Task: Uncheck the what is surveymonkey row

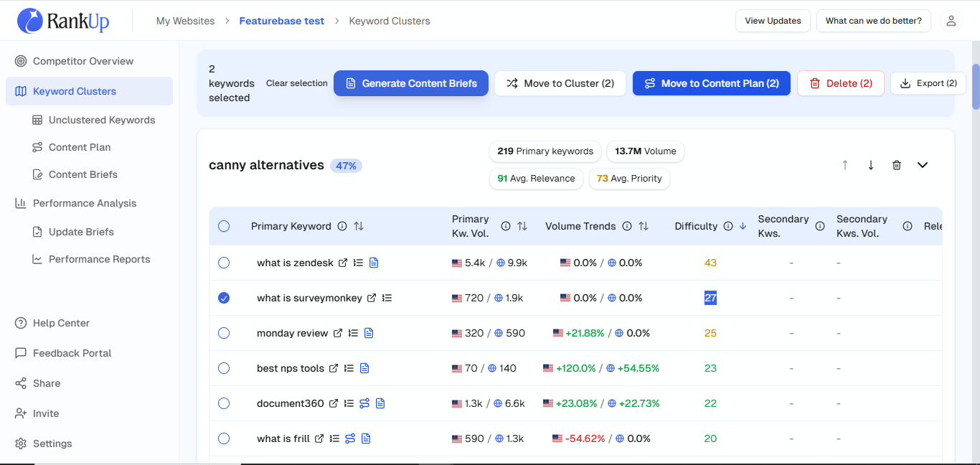Action: pyautogui.click(x=224, y=298)
